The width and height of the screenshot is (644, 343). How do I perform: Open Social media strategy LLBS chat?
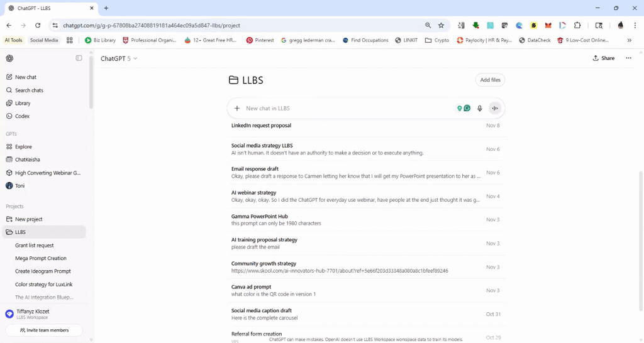[x=366, y=149]
